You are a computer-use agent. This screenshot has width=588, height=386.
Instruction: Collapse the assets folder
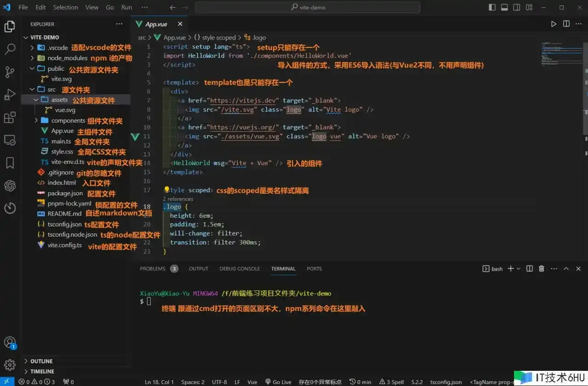click(x=36, y=100)
